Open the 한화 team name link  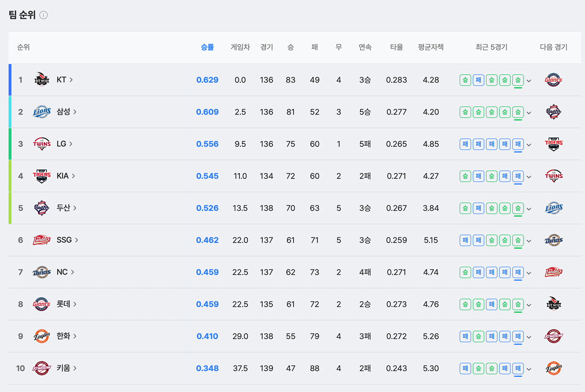coord(67,336)
